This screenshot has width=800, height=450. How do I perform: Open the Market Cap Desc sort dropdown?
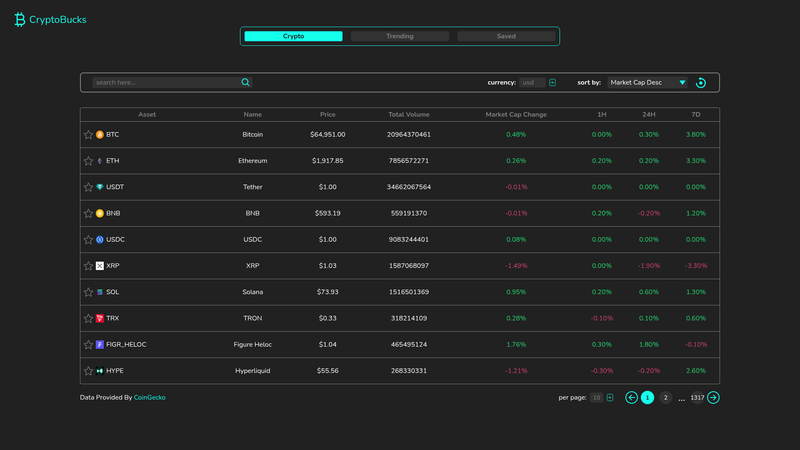[x=647, y=83]
